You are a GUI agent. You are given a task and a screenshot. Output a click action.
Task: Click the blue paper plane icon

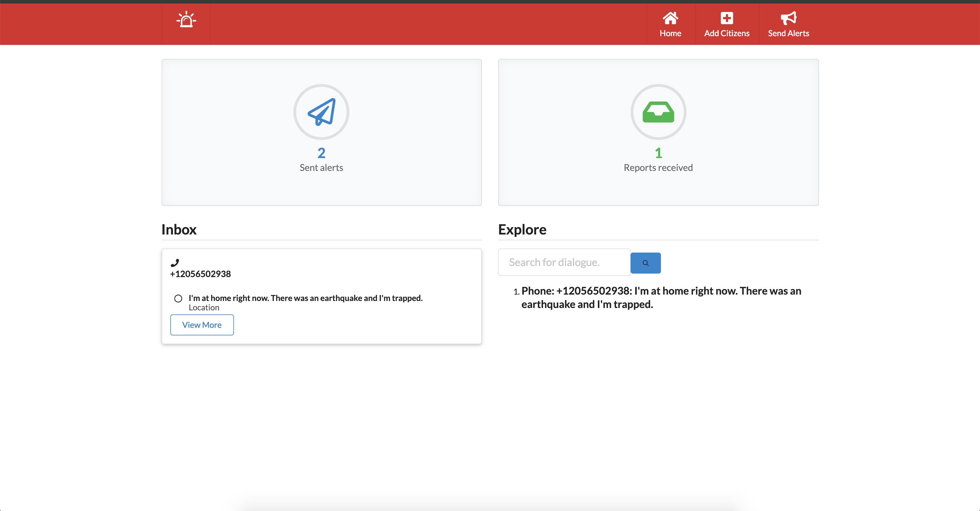(x=321, y=112)
